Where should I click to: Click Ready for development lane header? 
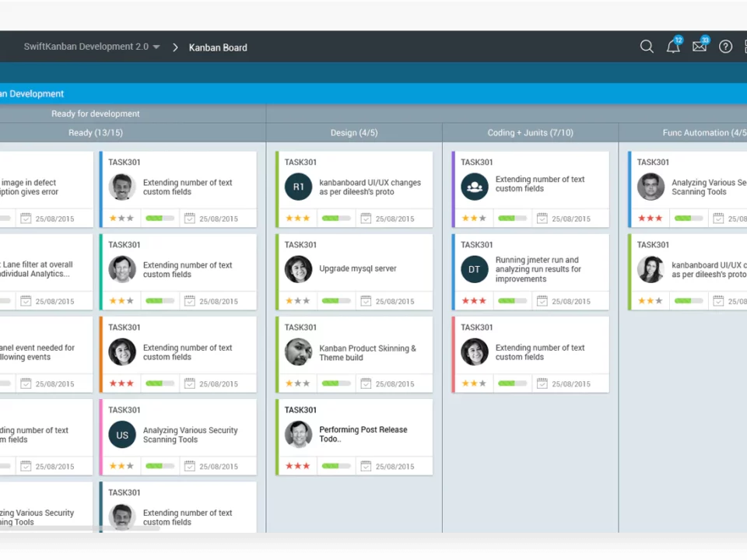point(95,114)
